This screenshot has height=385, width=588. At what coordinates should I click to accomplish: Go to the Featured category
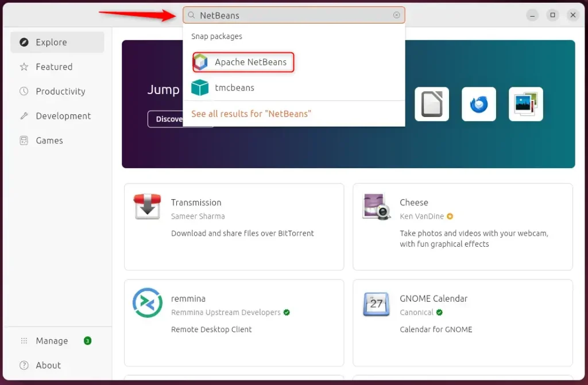coord(57,67)
